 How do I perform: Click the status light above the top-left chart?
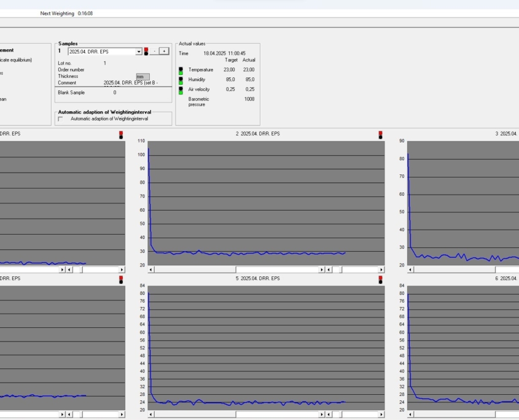[x=121, y=134]
